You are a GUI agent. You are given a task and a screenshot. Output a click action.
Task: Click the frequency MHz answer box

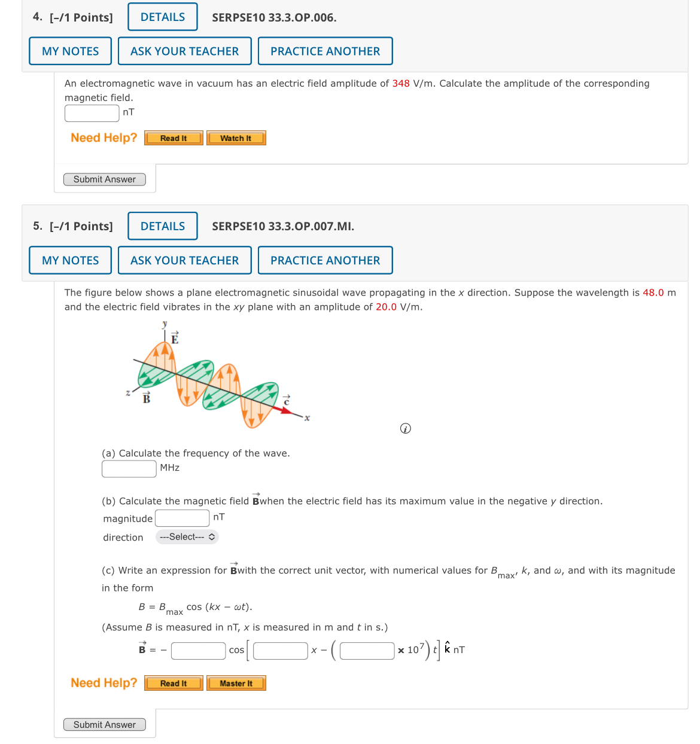coord(129,468)
